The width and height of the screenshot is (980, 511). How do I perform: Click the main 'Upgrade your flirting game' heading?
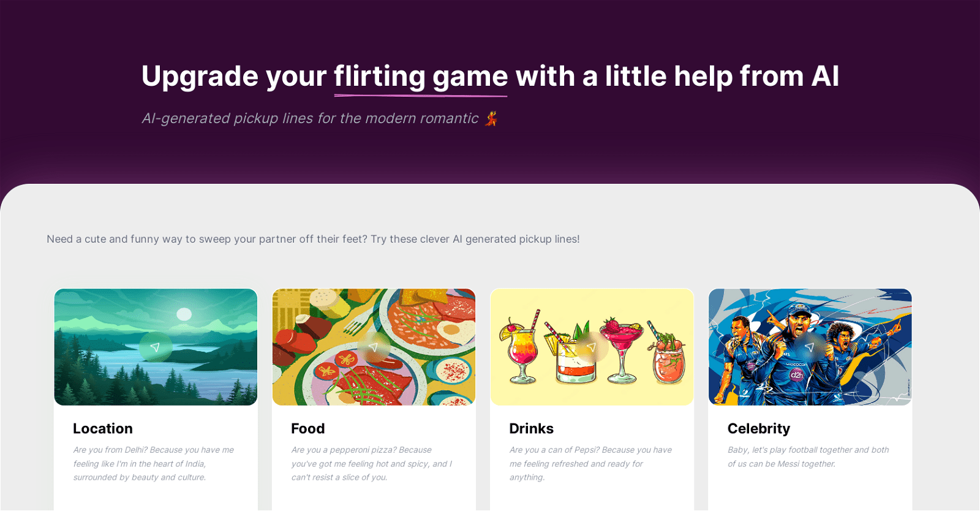[490, 76]
